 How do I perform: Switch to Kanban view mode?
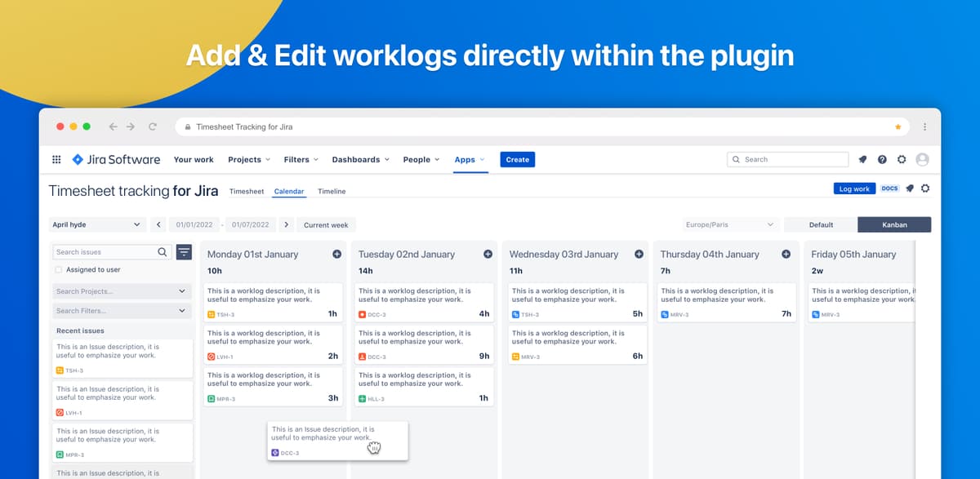tap(894, 225)
